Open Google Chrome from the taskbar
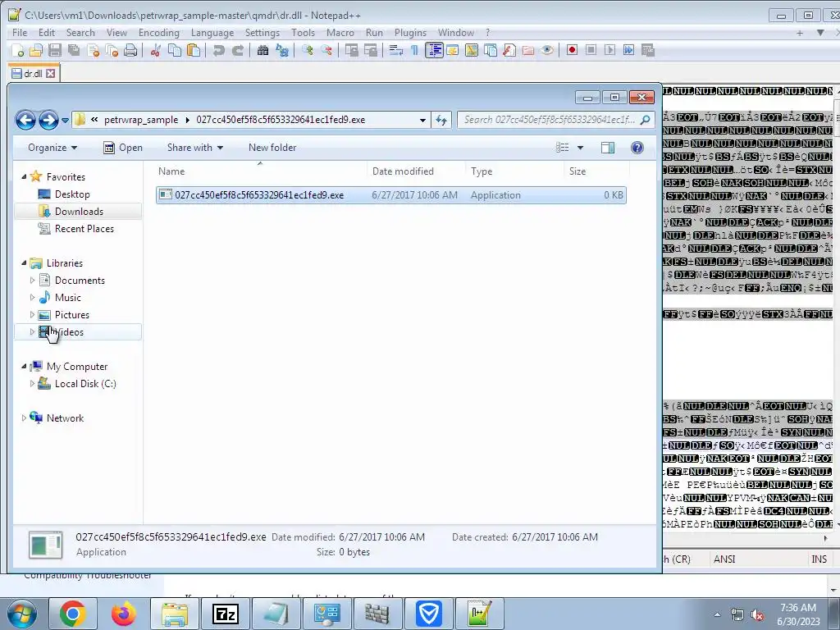The image size is (840, 630). click(72, 614)
